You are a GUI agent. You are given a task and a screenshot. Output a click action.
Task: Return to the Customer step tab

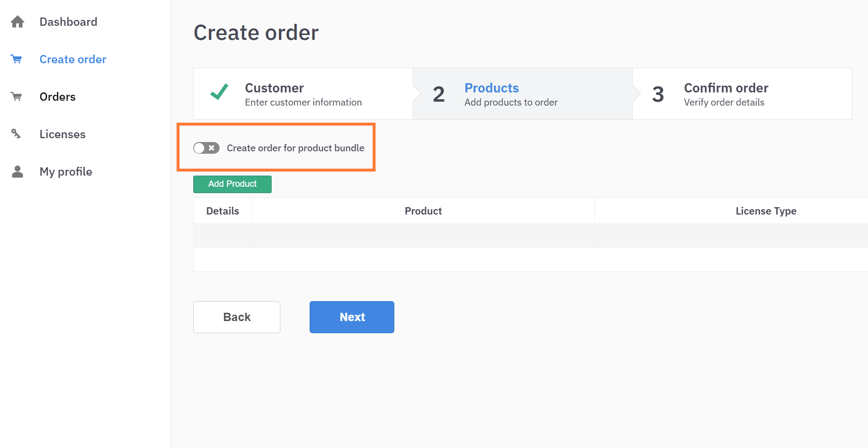pyautogui.click(x=303, y=94)
